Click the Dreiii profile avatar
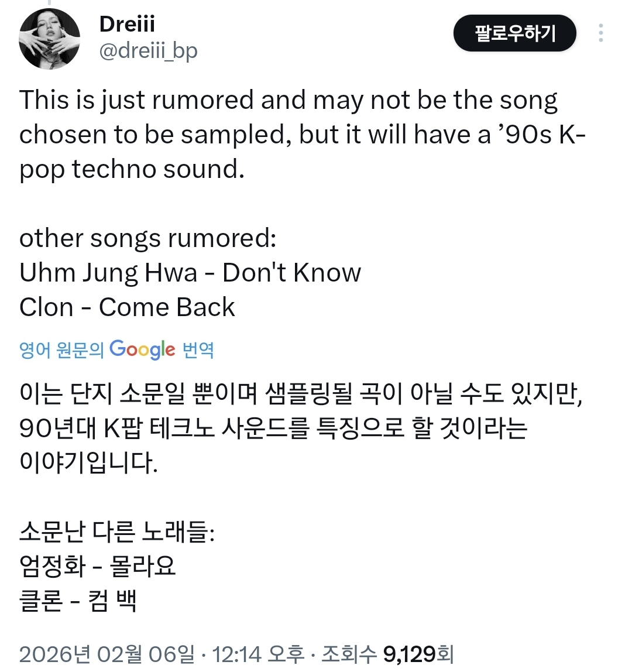The height and width of the screenshot is (672, 632). tap(49, 39)
